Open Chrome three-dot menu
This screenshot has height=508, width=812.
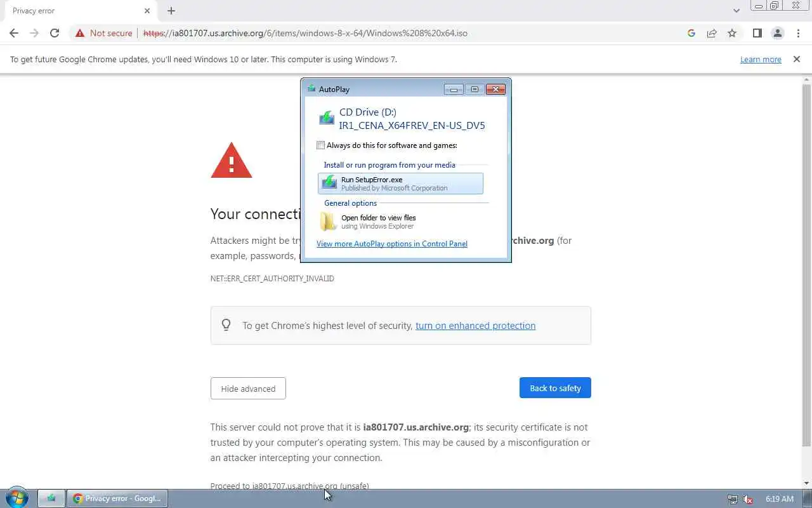[798, 33]
